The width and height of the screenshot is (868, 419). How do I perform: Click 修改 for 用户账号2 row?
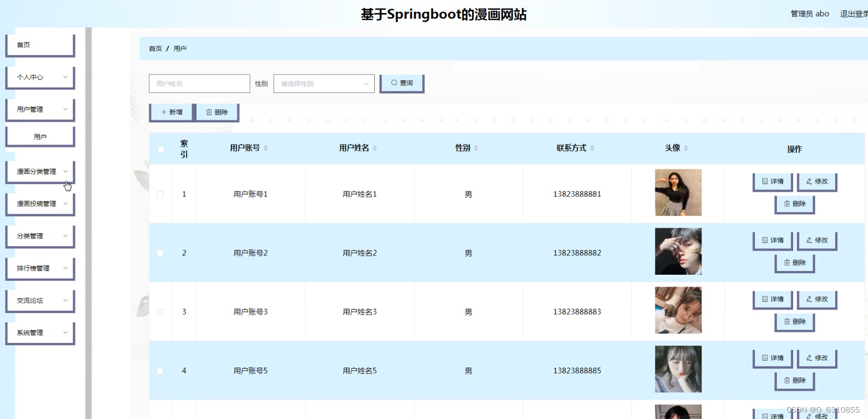point(817,240)
